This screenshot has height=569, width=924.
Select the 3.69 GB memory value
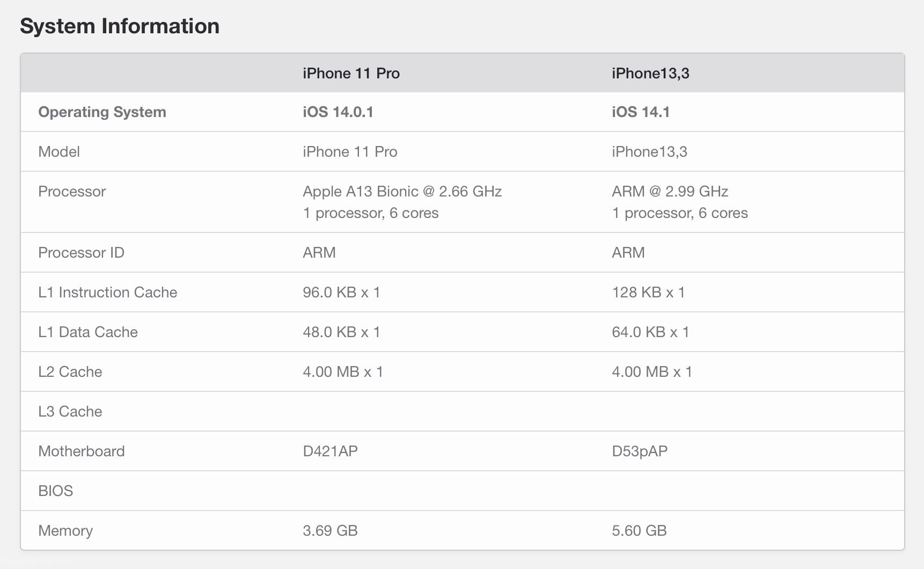[330, 531]
